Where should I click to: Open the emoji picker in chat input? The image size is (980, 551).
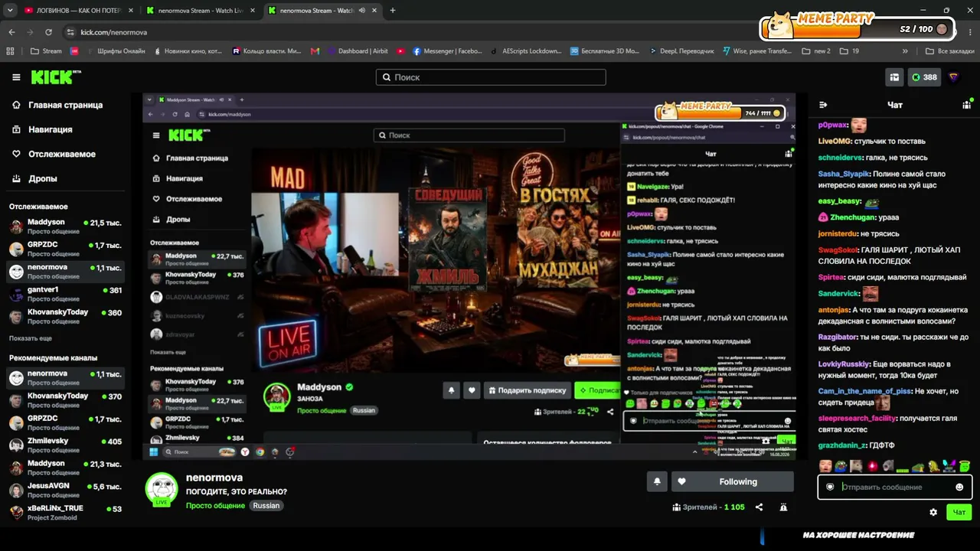point(959,487)
